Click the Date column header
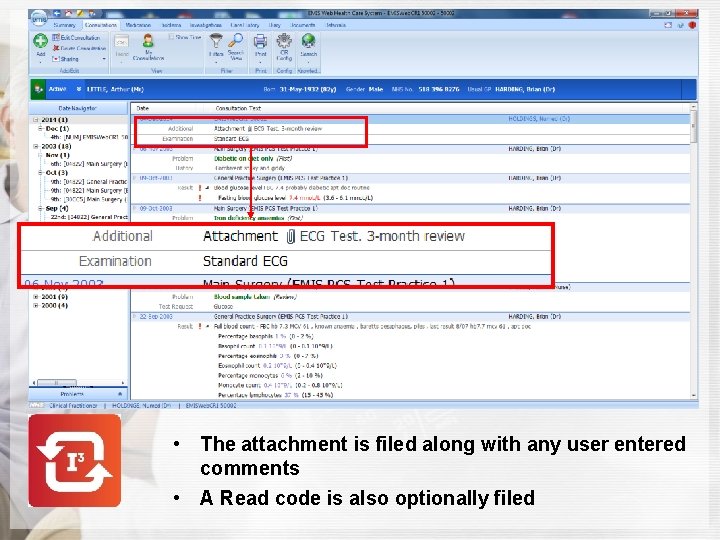Screen dimensions: 720x540 [143, 108]
